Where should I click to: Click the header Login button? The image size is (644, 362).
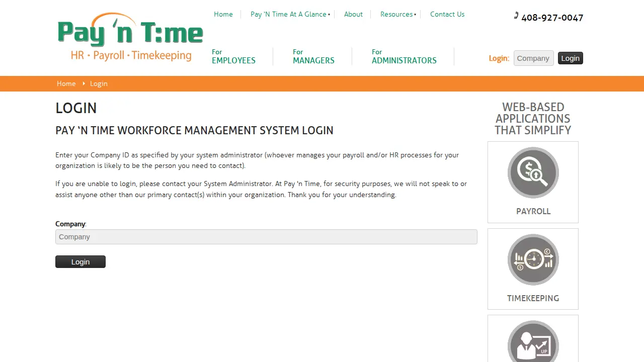click(x=571, y=58)
